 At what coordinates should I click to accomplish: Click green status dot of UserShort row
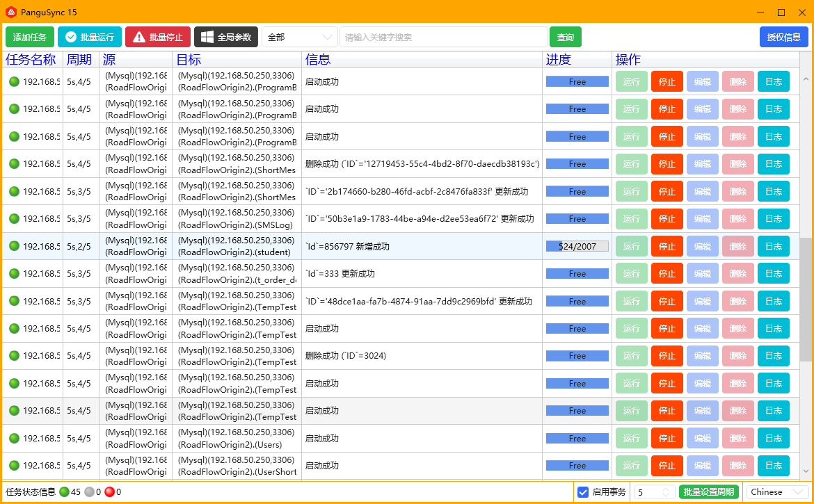tap(14, 466)
